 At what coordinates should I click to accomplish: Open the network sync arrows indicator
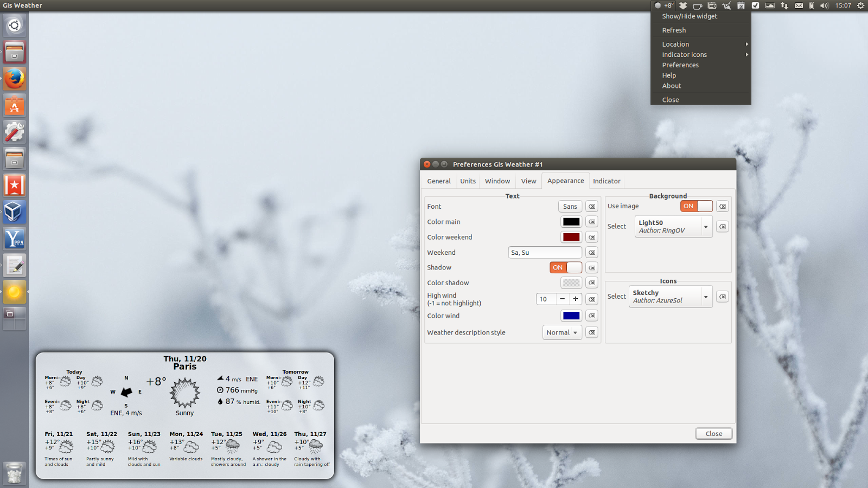point(784,5)
